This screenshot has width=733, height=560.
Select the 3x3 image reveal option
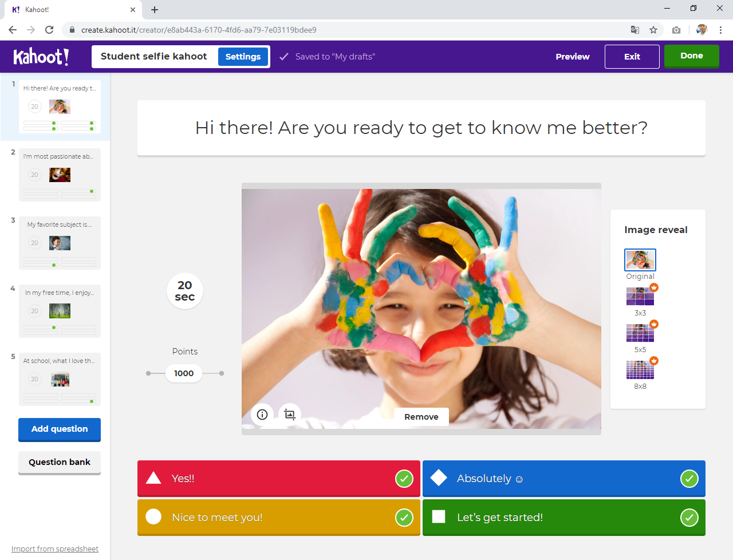[640, 297]
